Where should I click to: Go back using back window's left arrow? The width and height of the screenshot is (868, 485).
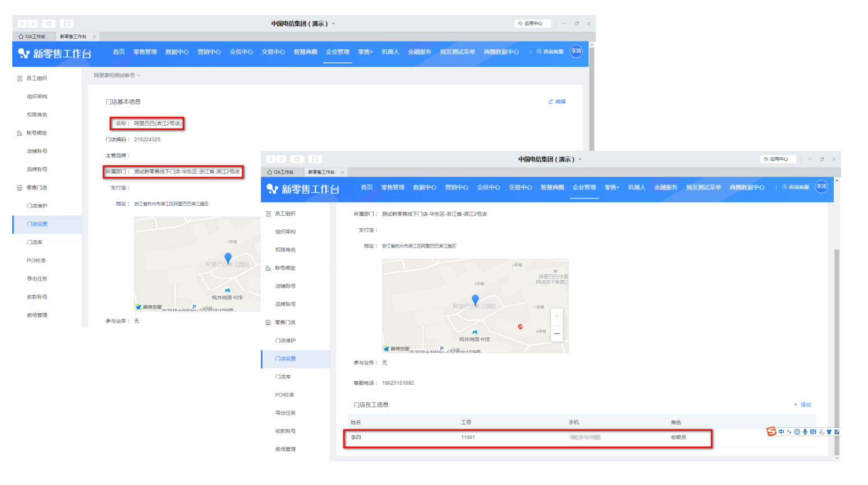point(22,24)
